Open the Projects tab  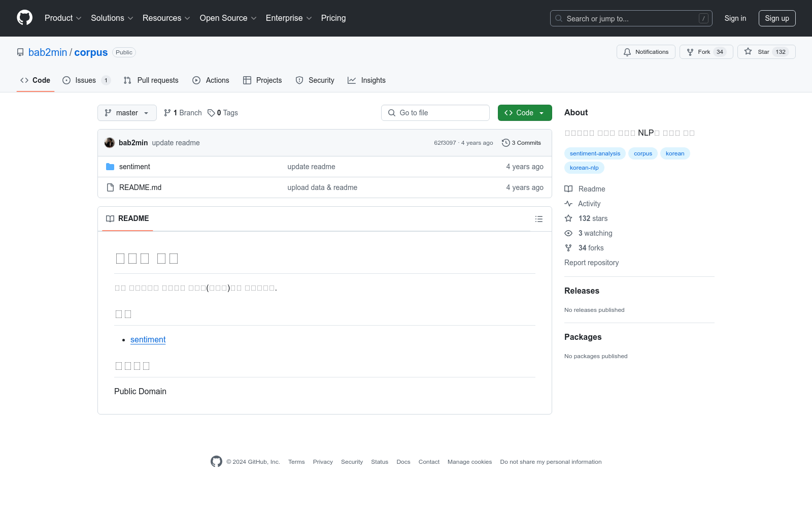point(262,80)
